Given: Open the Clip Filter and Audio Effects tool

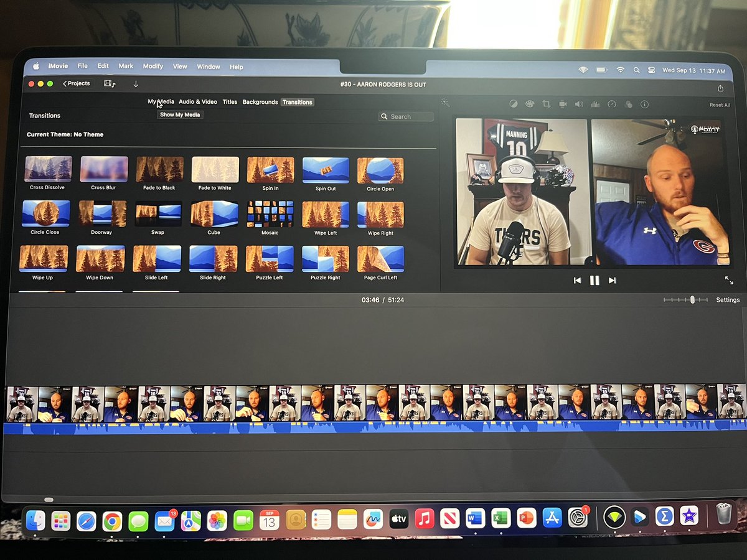Looking at the screenshot, I should [628, 105].
